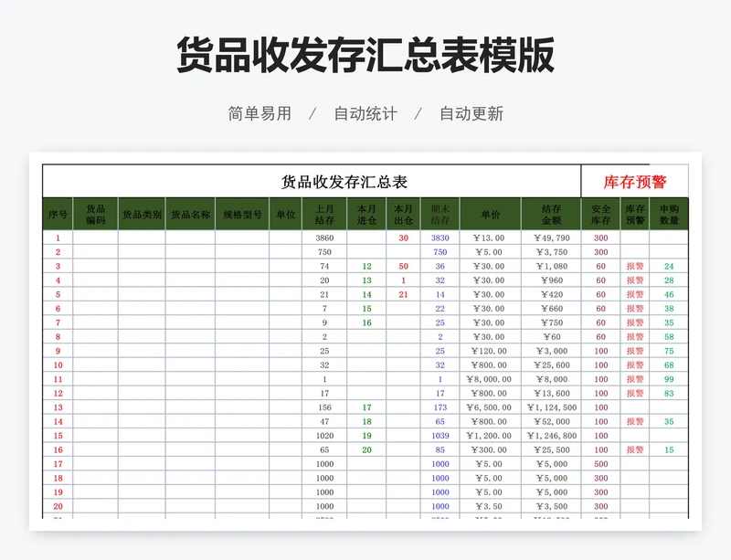Click the ¥120.00 unit price cell
Screen dimensions: 731x560
pos(491,351)
